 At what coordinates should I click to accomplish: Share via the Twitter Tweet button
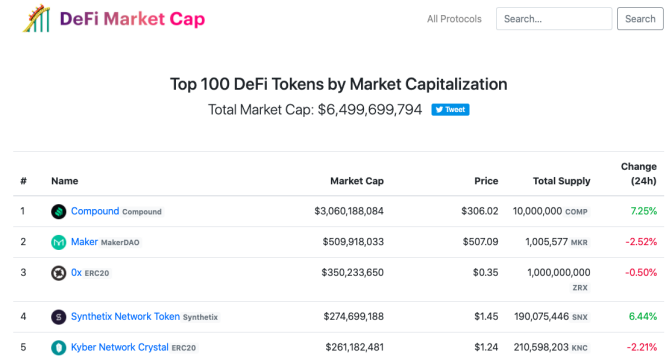tap(450, 110)
